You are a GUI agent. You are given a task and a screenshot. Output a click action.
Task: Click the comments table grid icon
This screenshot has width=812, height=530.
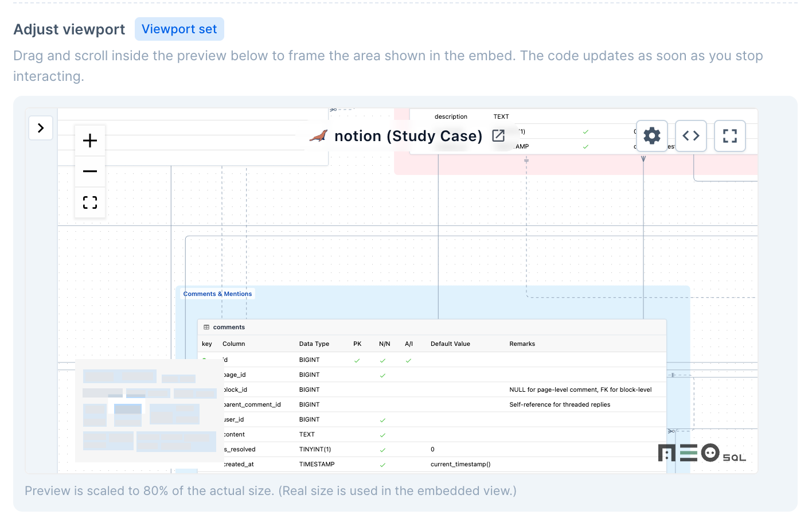tap(206, 327)
